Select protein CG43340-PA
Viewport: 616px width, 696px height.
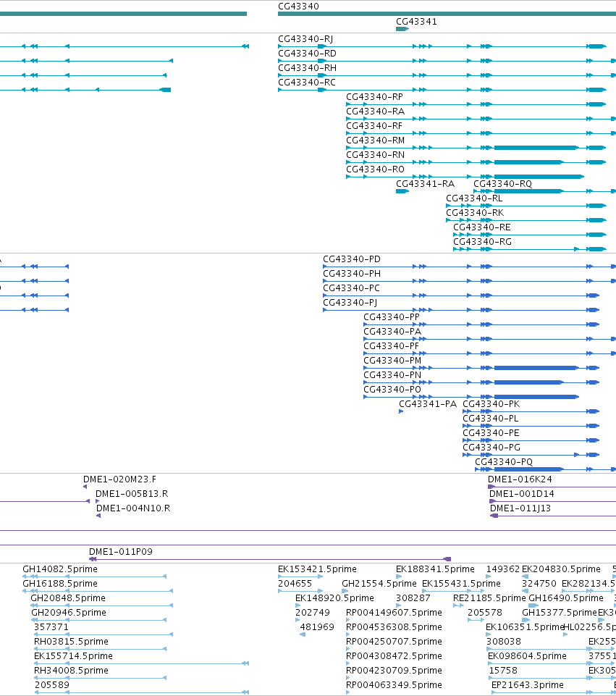click(x=392, y=332)
